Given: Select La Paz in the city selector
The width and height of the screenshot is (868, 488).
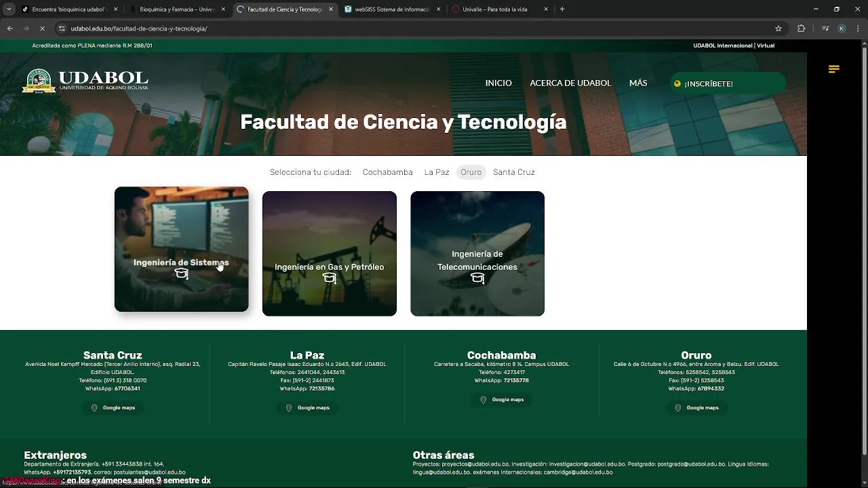Looking at the screenshot, I should (437, 172).
